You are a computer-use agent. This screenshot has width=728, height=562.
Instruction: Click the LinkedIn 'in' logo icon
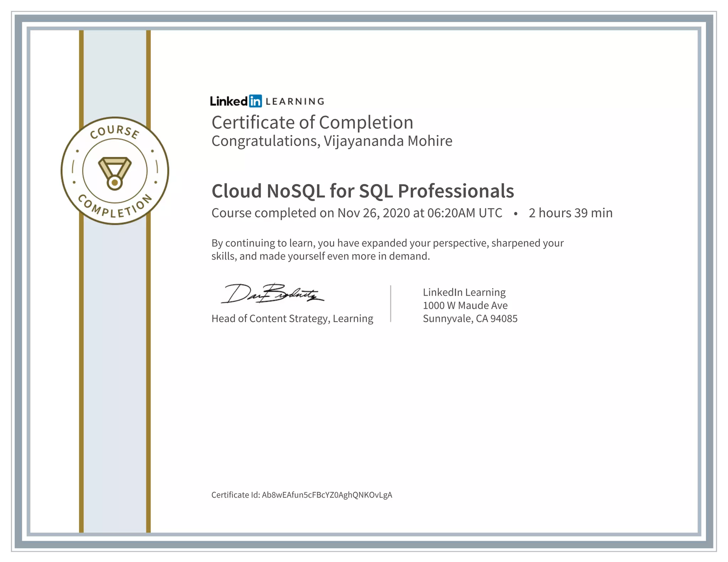tap(255, 101)
